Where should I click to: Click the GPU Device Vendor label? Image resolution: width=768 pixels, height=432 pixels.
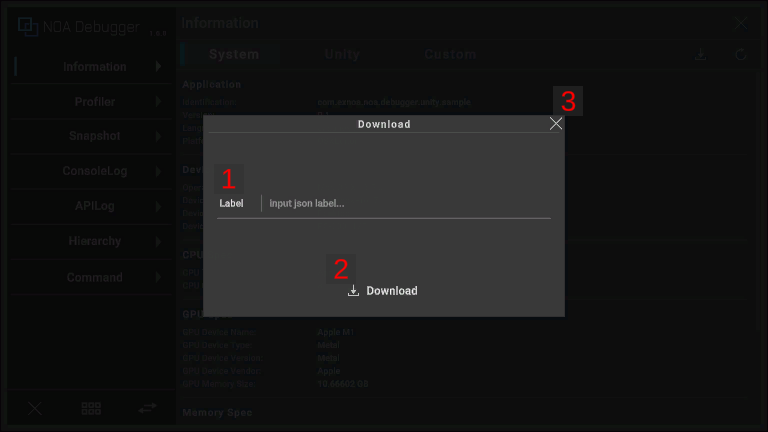pos(222,371)
